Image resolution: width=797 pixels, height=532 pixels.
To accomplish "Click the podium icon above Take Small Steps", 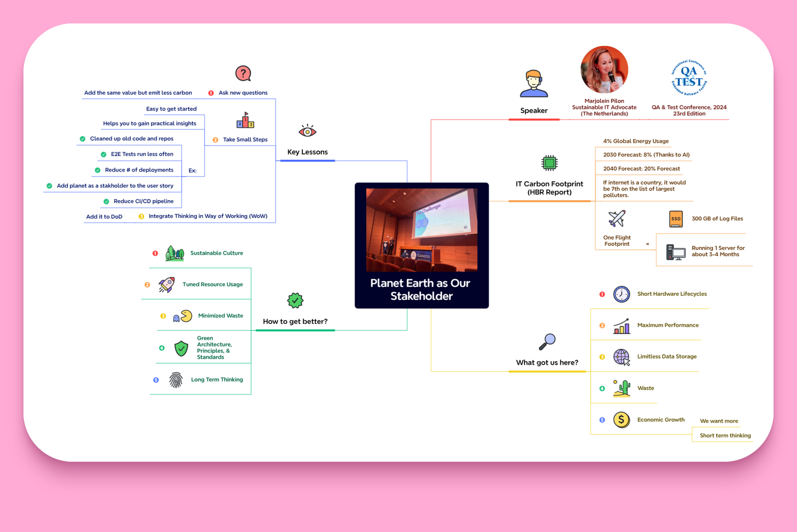I will [x=245, y=120].
